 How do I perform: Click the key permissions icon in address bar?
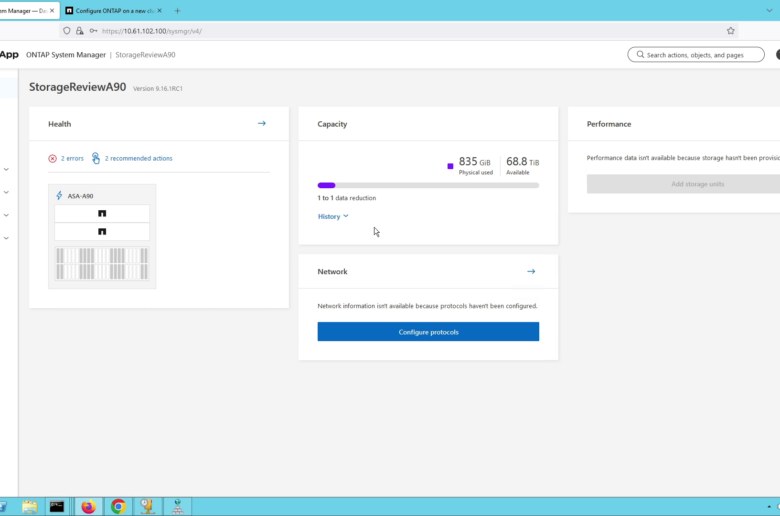(94, 31)
